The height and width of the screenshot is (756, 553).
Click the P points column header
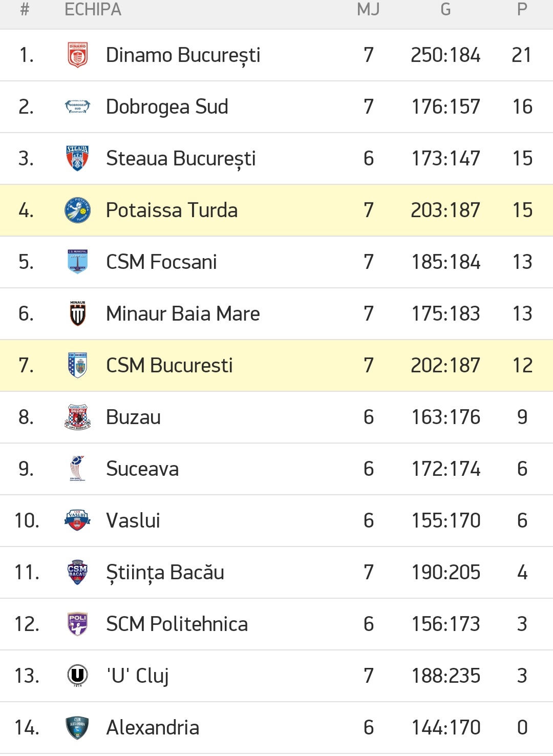point(522,10)
